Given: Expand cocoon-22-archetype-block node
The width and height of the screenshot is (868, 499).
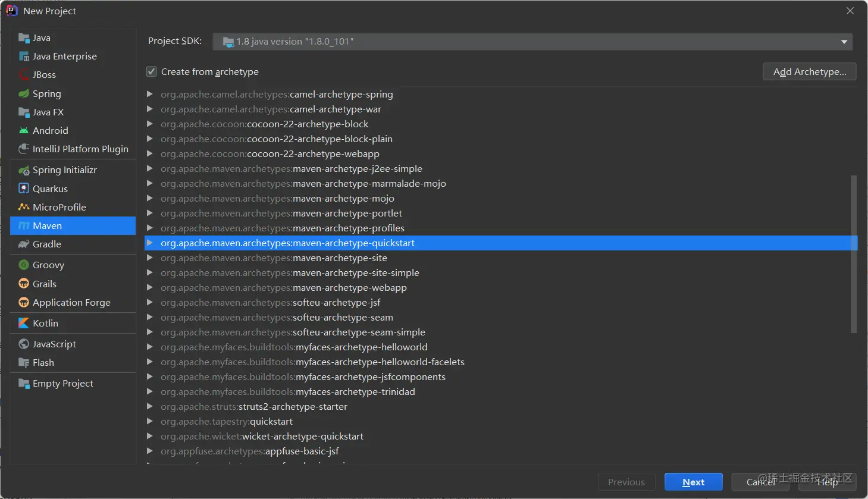Looking at the screenshot, I should click(150, 124).
